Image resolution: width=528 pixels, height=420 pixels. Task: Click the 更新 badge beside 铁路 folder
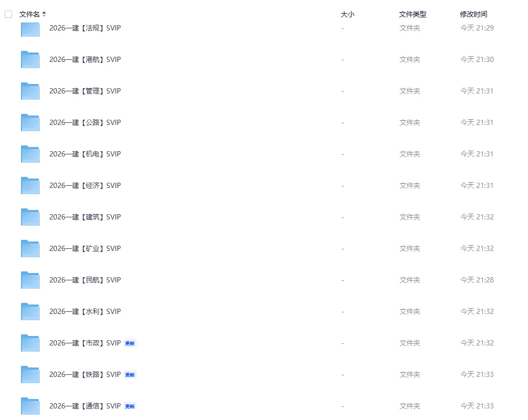click(x=130, y=375)
